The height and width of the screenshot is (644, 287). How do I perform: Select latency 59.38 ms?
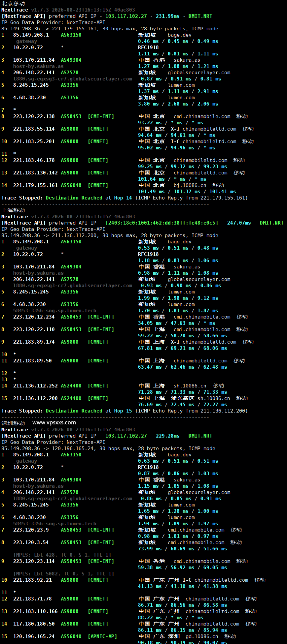pos(150,567)
